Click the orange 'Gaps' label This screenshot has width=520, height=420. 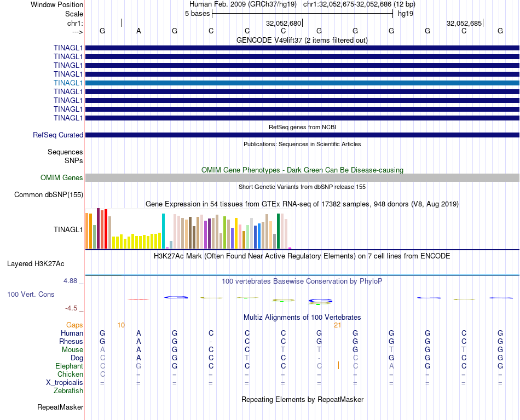74,325
